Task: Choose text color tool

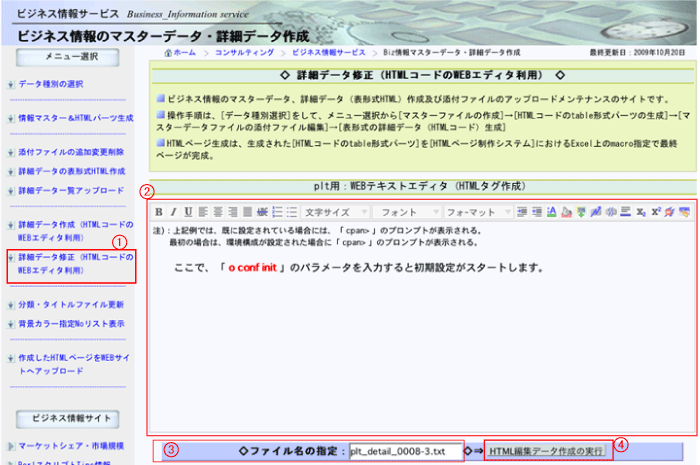Action: point(551,212)
